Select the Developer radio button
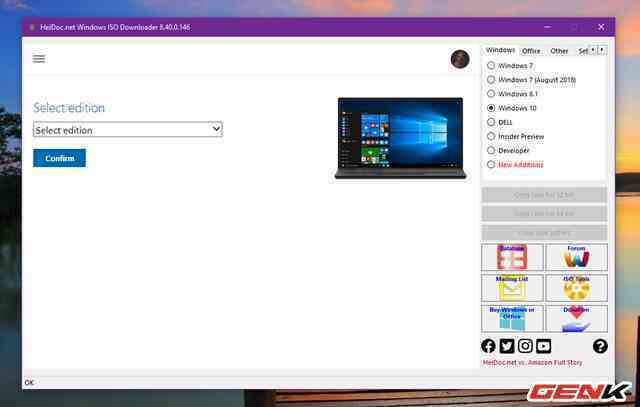 (491, 150)
